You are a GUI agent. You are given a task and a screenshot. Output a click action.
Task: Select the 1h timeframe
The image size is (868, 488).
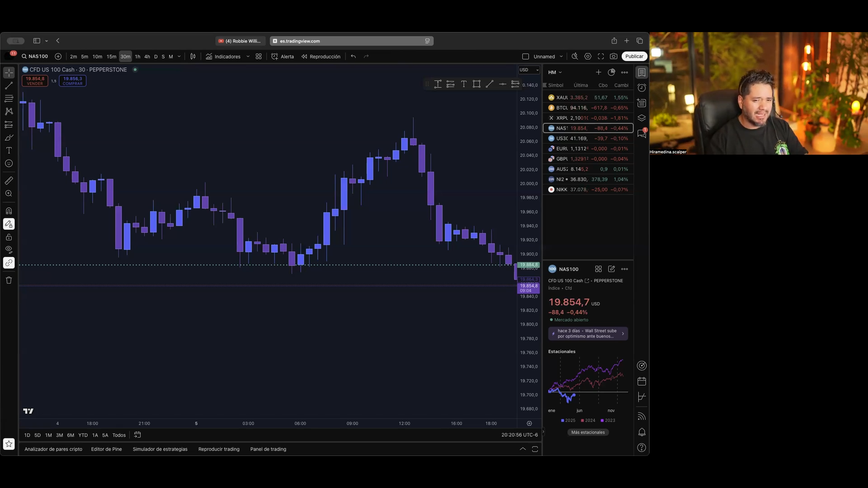coord(137,56)
